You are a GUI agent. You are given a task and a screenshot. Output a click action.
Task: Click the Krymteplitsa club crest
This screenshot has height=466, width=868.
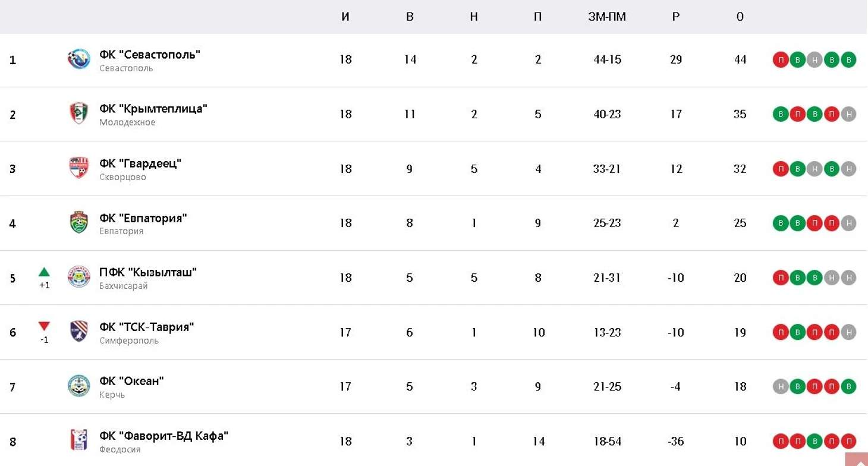tap(79, 114)
